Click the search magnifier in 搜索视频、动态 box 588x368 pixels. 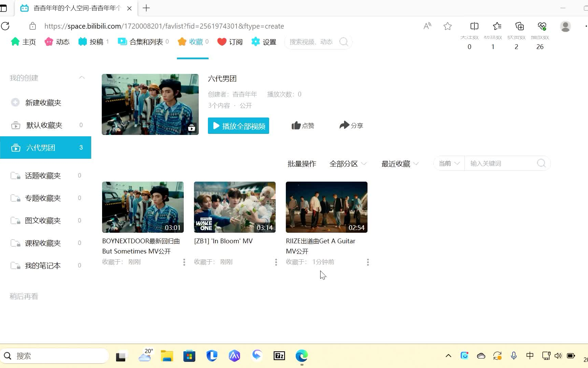(344, 42)
